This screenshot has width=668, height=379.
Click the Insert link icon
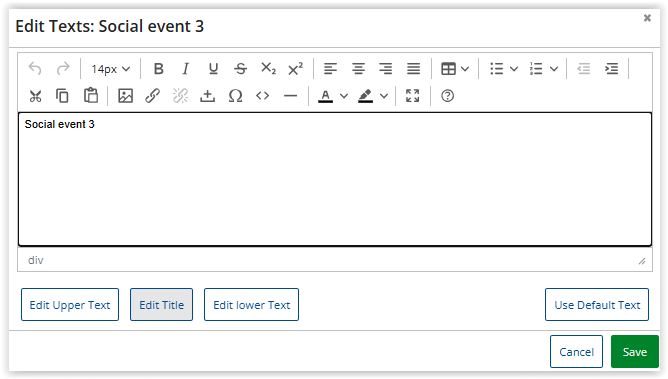tap(153, 96)
